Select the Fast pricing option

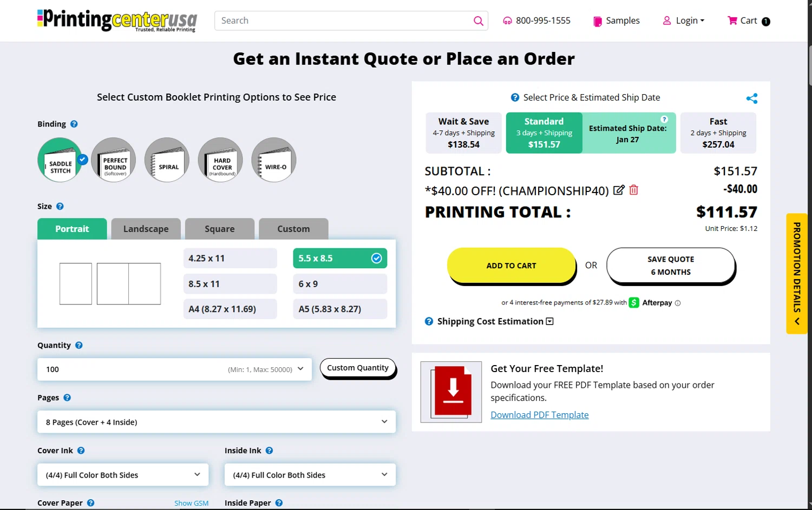718,133
